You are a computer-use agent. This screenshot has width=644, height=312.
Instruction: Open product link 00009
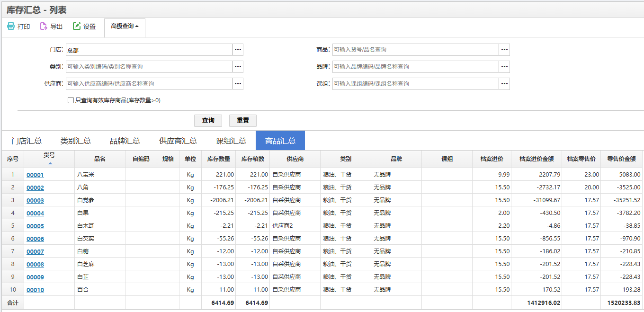35,277
